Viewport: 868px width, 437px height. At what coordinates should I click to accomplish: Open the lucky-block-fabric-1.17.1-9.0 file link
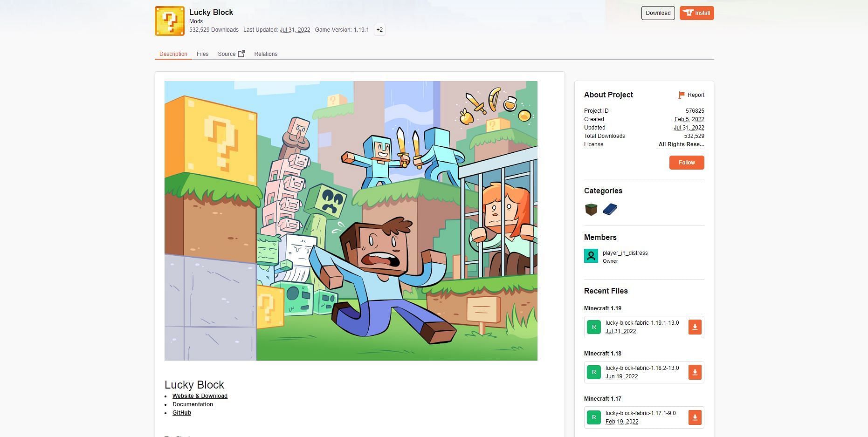click(x=641, y=413)
